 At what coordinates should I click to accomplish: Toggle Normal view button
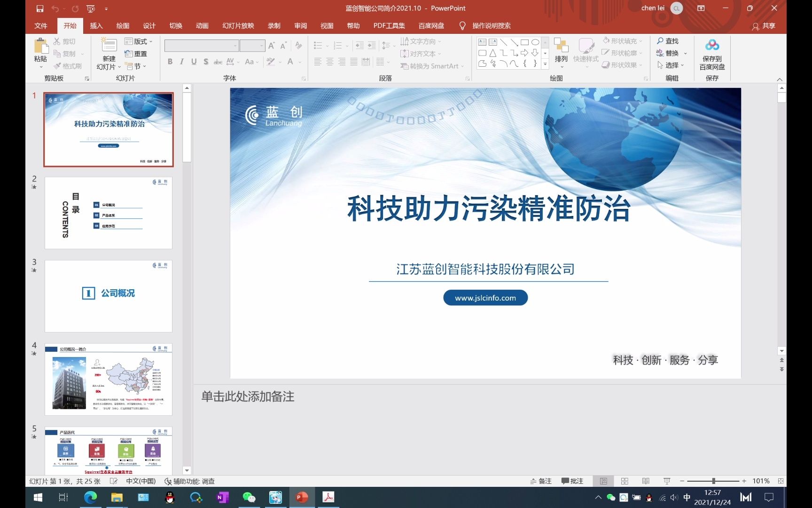pyautogui.click(x=603, y=481)
